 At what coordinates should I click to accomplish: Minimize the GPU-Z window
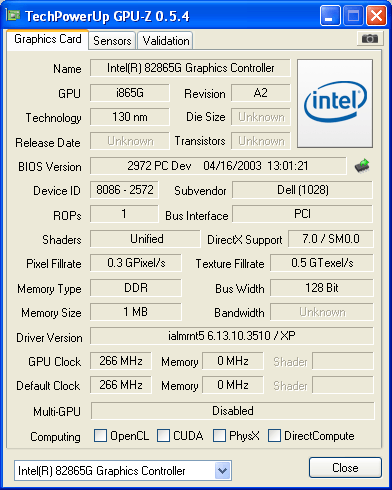[330, 16]
